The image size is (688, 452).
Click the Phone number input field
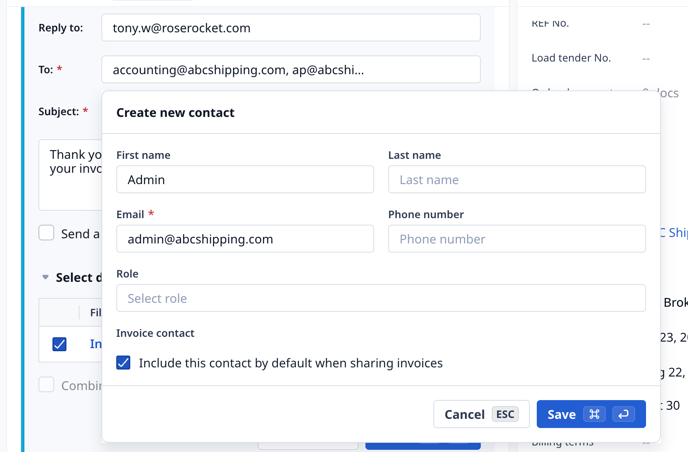pyautogui.click(x=516, y=239)
